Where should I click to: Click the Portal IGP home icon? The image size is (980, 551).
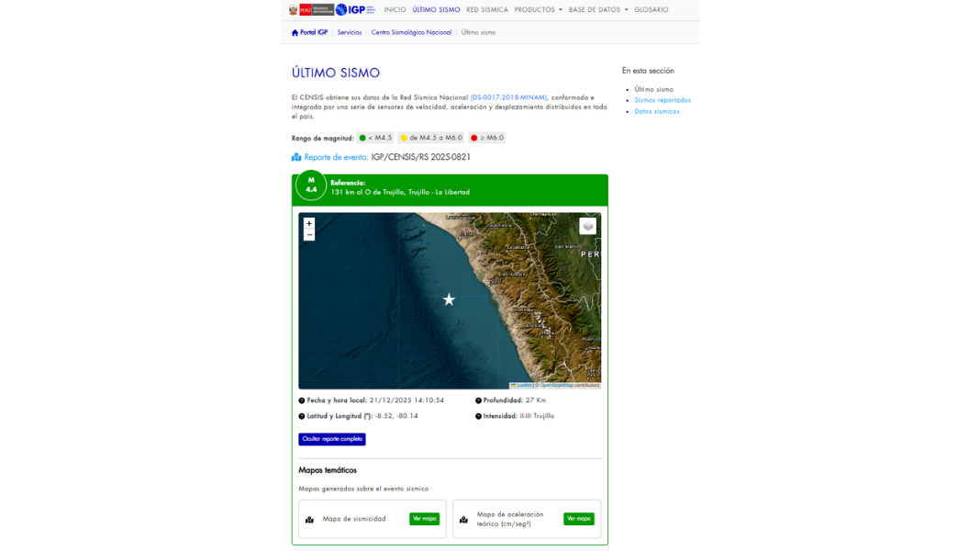click(295, 32)
